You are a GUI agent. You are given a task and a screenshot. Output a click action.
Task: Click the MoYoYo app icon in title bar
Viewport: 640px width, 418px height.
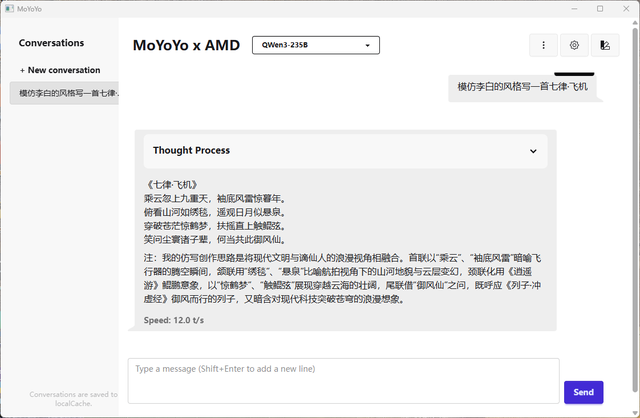pyautogui.click(x=9, y=9)
